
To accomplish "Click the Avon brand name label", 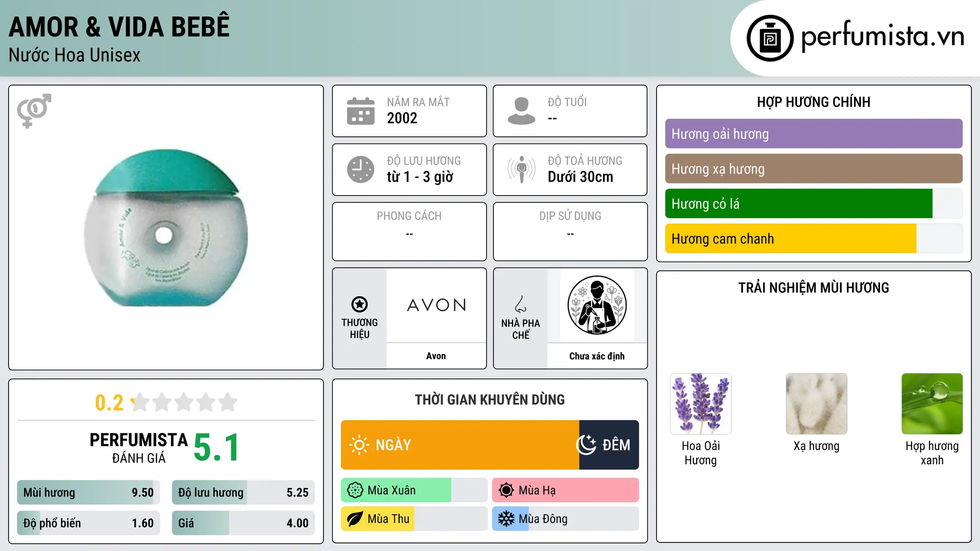I will 436,356.
